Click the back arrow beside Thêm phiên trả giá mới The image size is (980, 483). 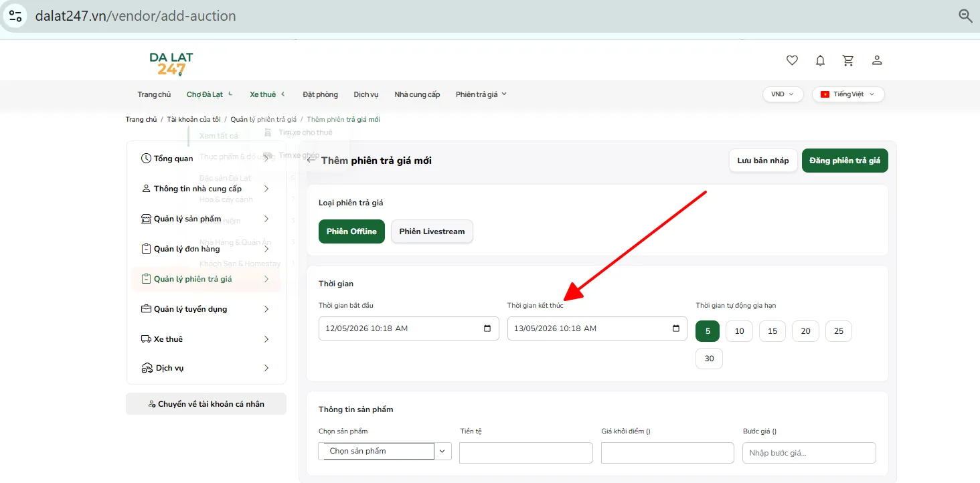tap(311, 161)
